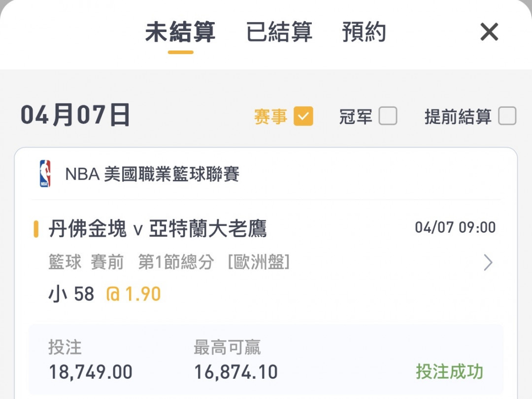532x399 pixels.
Task: Click the 04月07日 date header
Action: pyautogui.click(x=75, y=115)
